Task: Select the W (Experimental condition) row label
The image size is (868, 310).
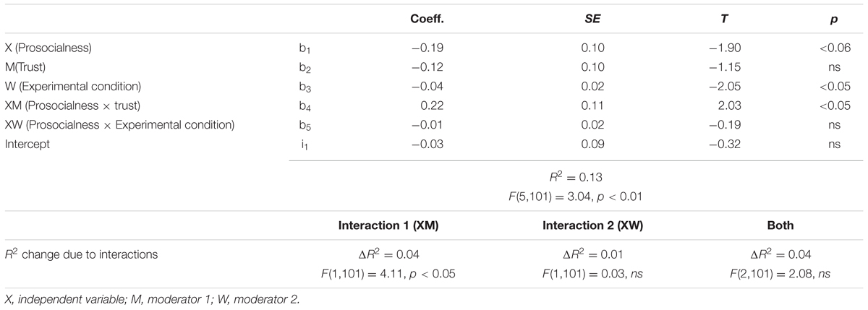Action: (x=72, y=87)
